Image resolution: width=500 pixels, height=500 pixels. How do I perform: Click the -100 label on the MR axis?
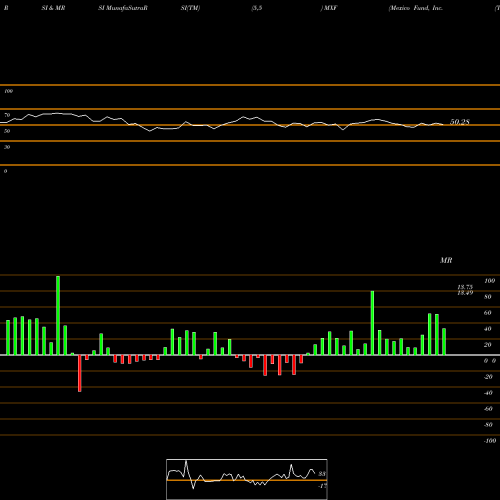tap(490, 441)
